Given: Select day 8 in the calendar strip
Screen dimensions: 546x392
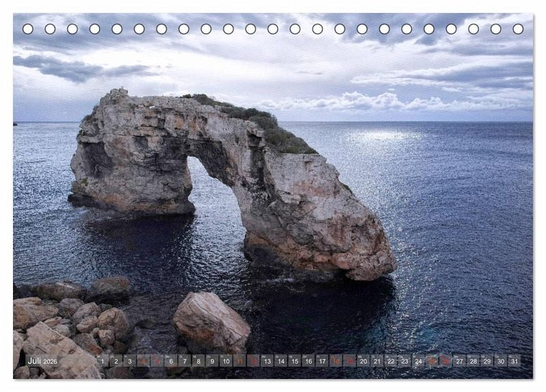Looking at the screenshot, I should pos(199,361).
